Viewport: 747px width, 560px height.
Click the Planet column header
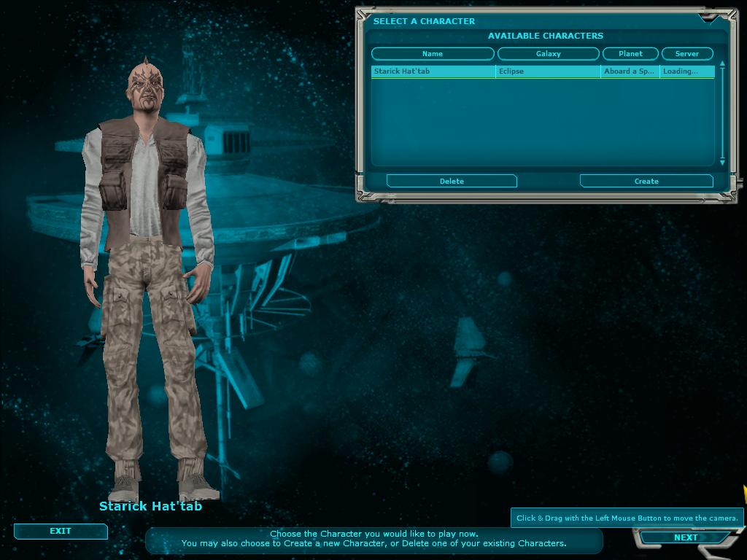coord(630,54)
